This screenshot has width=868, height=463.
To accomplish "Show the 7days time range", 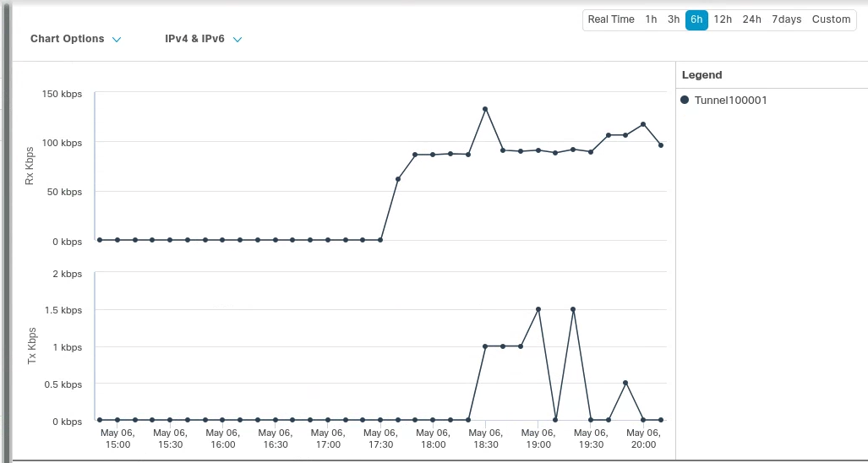I will click(786, 19).
